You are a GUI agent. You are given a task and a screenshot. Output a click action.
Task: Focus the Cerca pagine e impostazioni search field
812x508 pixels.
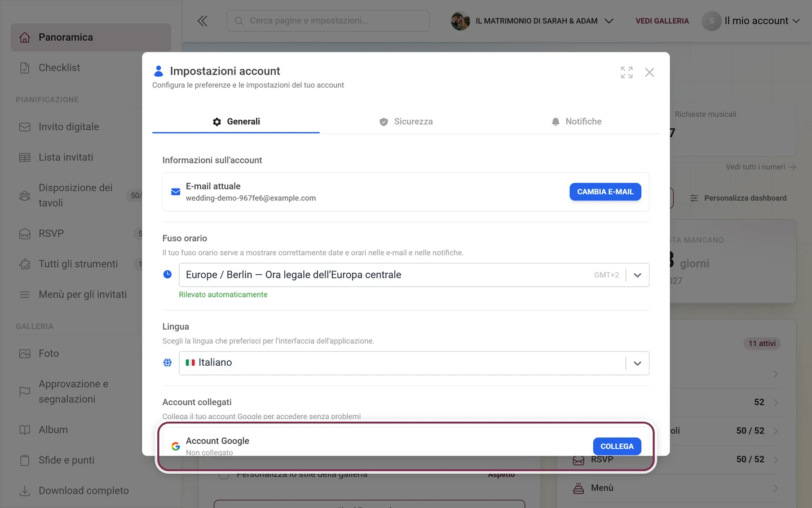328,21
